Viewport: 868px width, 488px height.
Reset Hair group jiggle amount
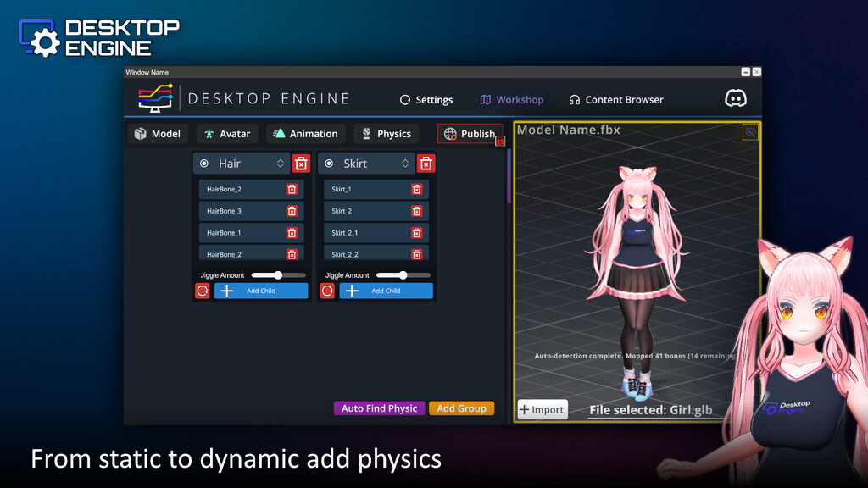tap(202, 291)
